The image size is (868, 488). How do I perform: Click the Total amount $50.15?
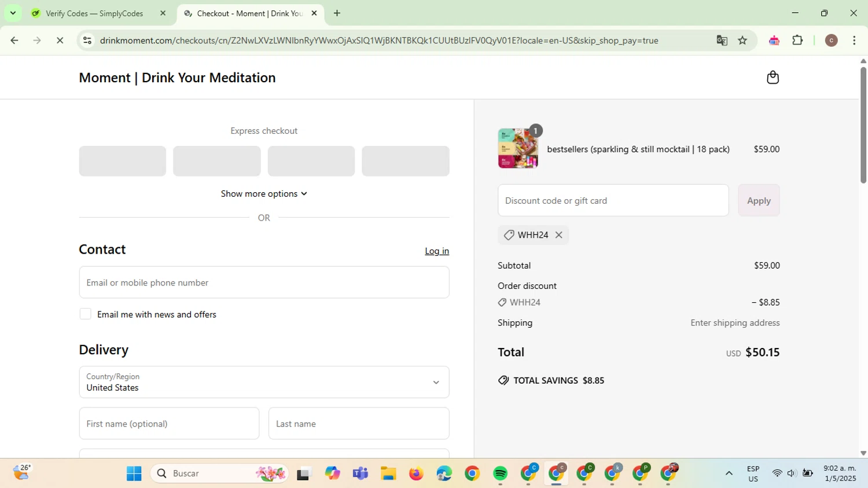pyautogui.click(x=762, y=353)
